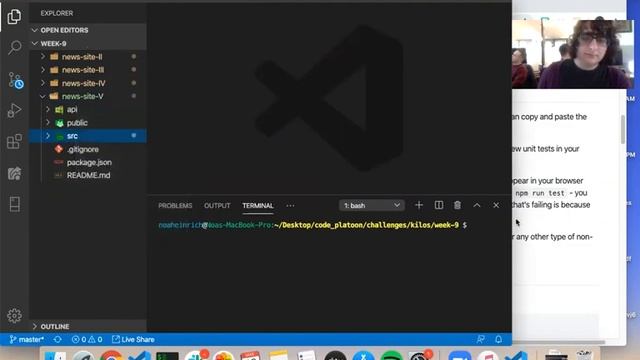This screenshot has width=640, height=360.
Task: Open the Explorer view in activity bar
Action: (x=14, y=16)
